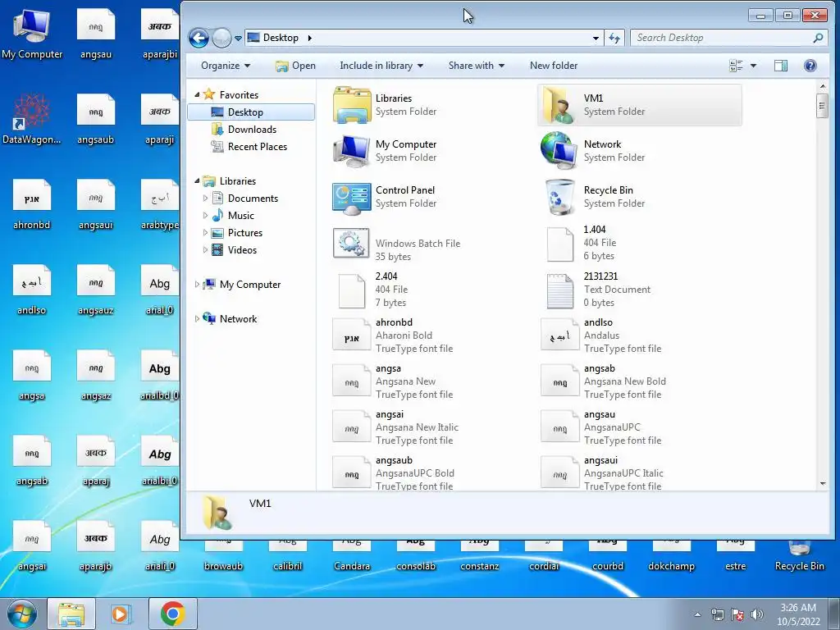Collapse the Favorites tree group
This screenshot has width=840, height=630.
click(x=197, y=95)
